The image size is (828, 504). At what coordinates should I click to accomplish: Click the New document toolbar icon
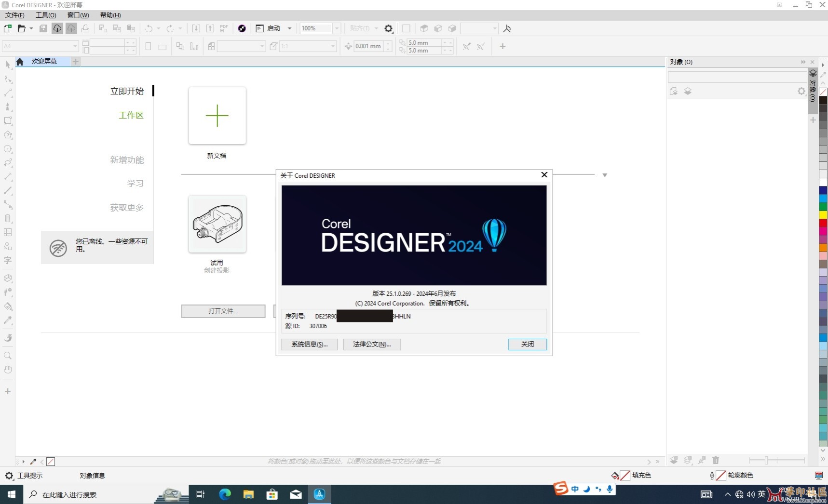pyautogui.click(x=8, y=28)
